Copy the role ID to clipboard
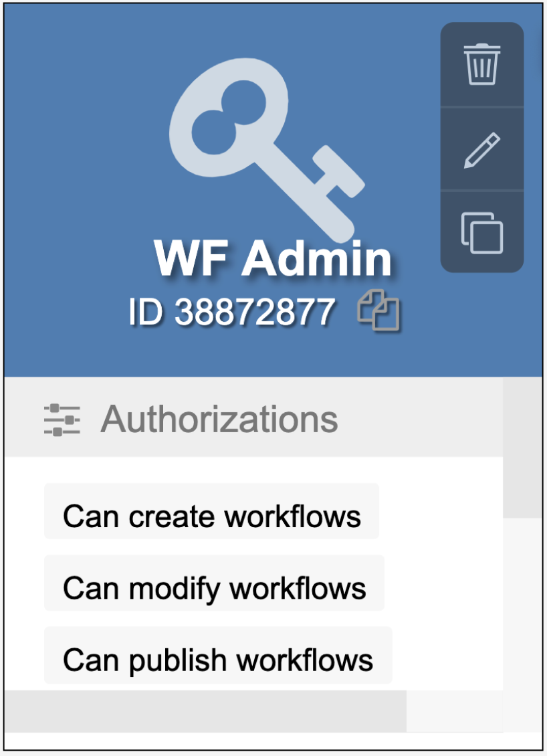The image size is (547, 756). [x=378, y=310]
